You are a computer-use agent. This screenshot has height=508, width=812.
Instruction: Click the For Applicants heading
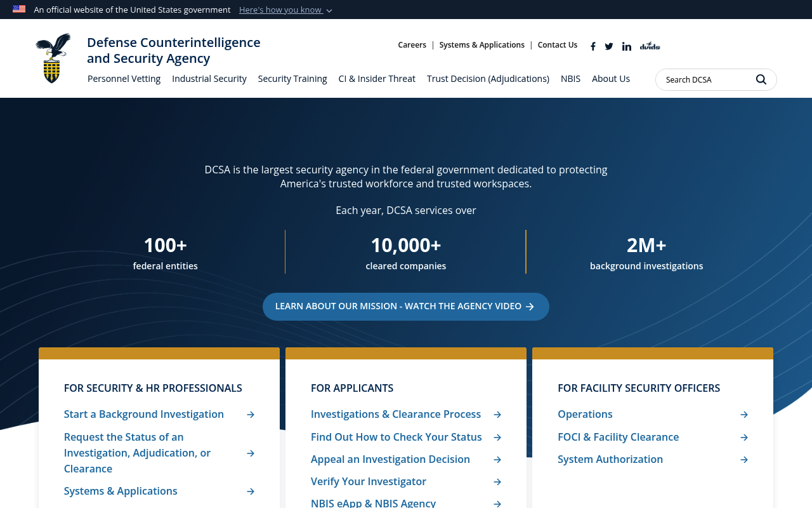coord(352,388)
